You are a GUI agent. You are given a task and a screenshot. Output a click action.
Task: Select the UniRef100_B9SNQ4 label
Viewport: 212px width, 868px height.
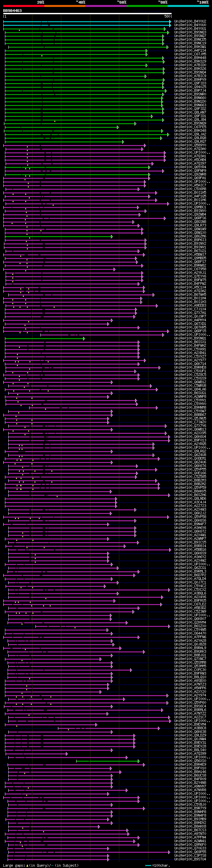coord(190,73)
